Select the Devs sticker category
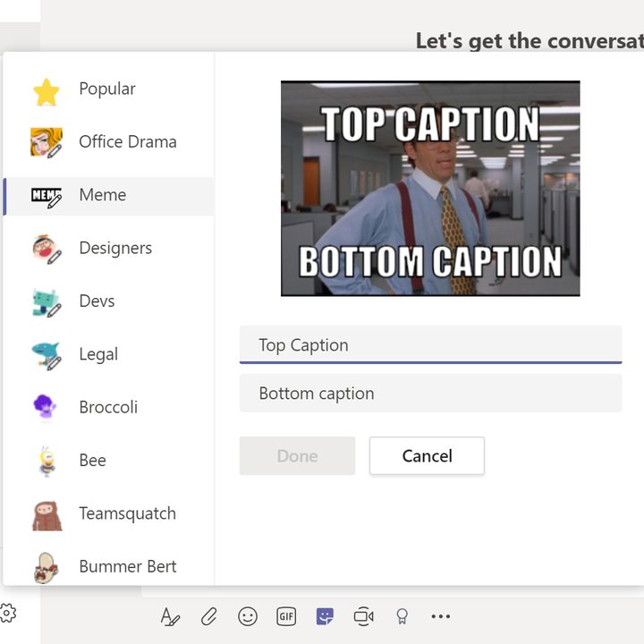Viewport: 644px width, 644px height. pos(108,302)
